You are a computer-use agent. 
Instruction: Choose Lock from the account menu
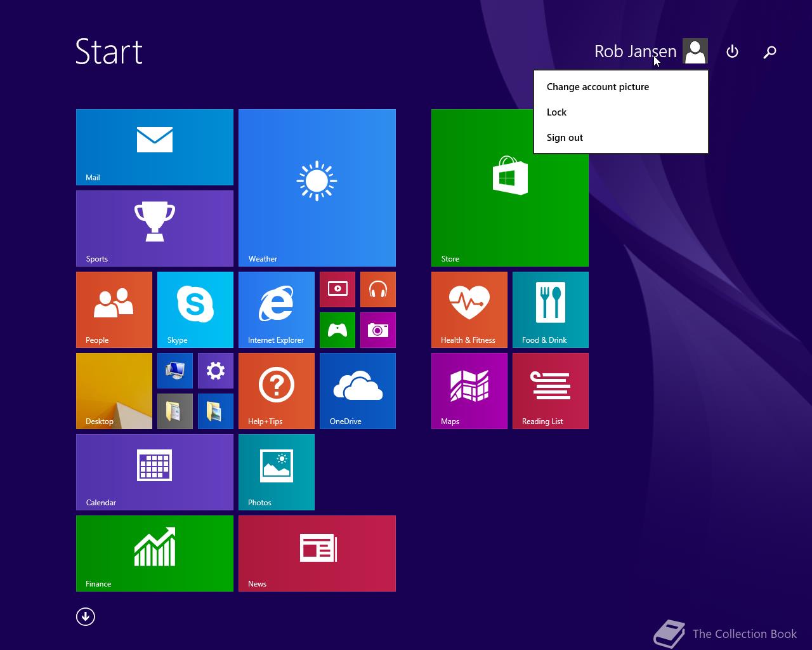click(x=621, y=112)
